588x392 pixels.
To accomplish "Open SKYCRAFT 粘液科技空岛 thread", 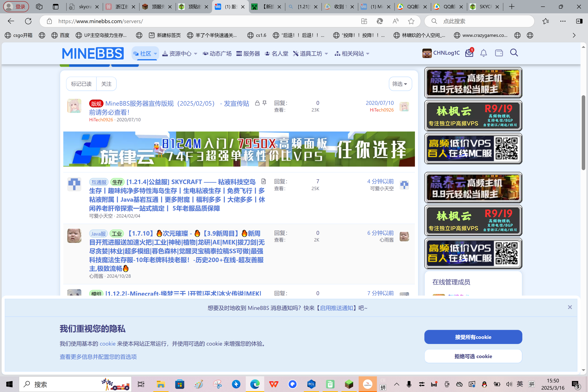I will pos(177,195).
